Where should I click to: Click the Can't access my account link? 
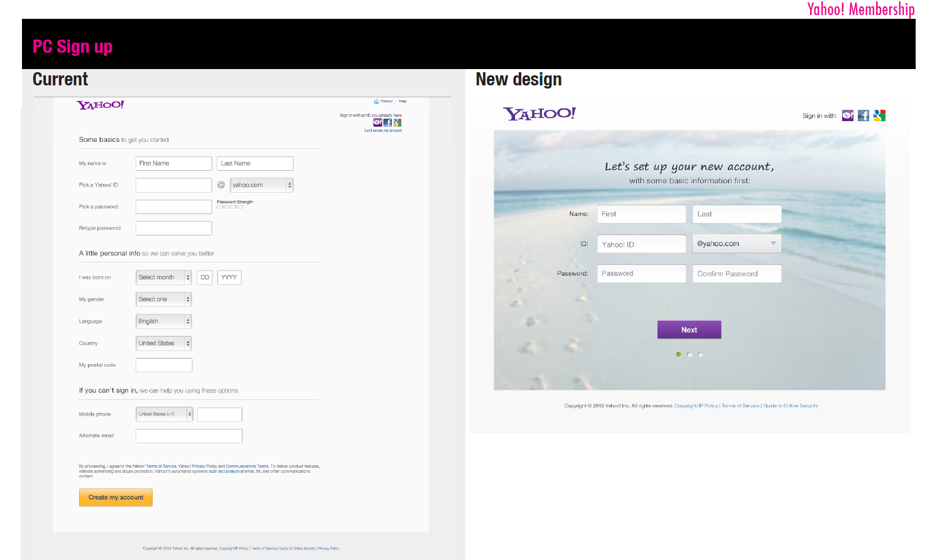pyautogui.click(x=382, y=131)
